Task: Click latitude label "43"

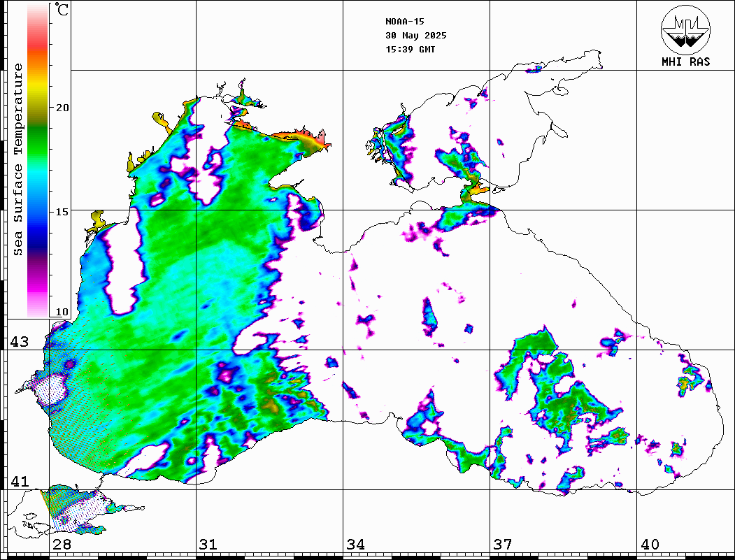Action: tap(19, 342)
